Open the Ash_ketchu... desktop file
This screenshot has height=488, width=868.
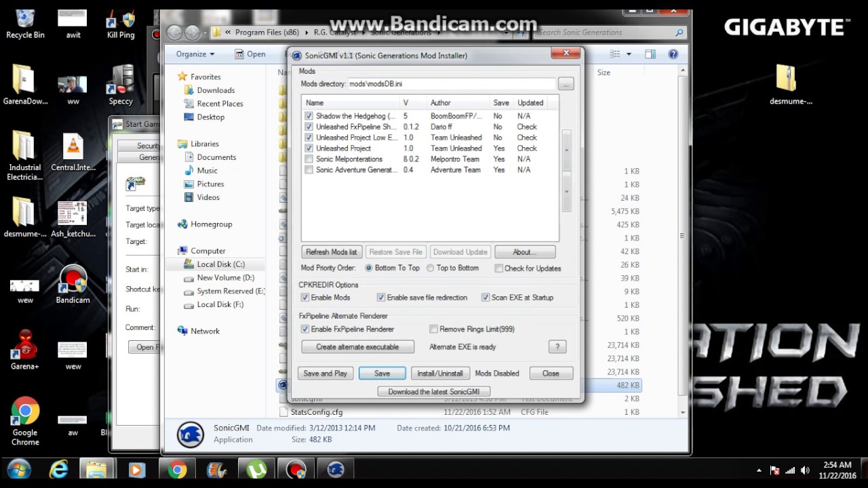coord(73,218)
